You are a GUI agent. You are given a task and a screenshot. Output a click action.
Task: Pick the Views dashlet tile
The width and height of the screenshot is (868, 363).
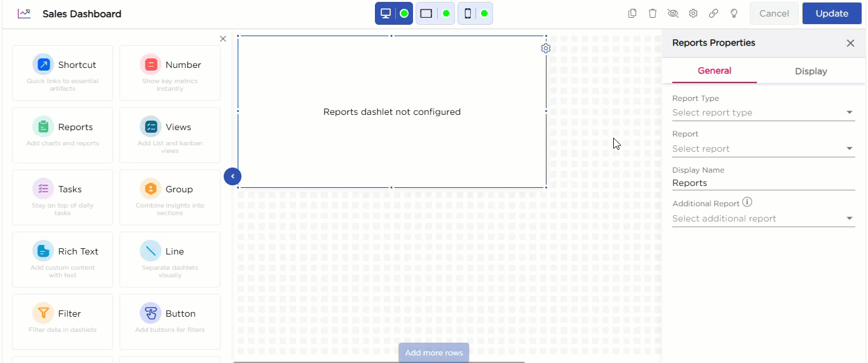(170, 135)
